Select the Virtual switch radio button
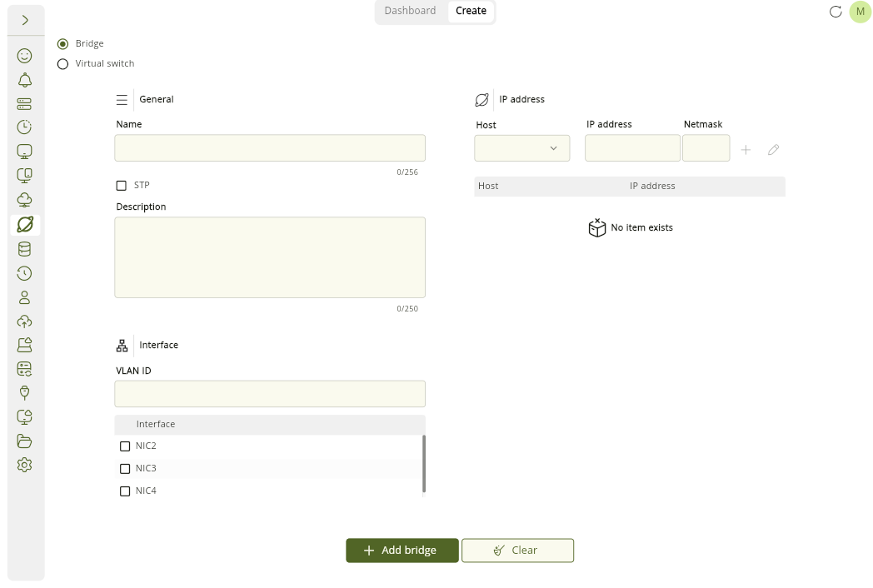Image resolution: width=873 pixels, height=588 pixels. (x=63, y=64)
